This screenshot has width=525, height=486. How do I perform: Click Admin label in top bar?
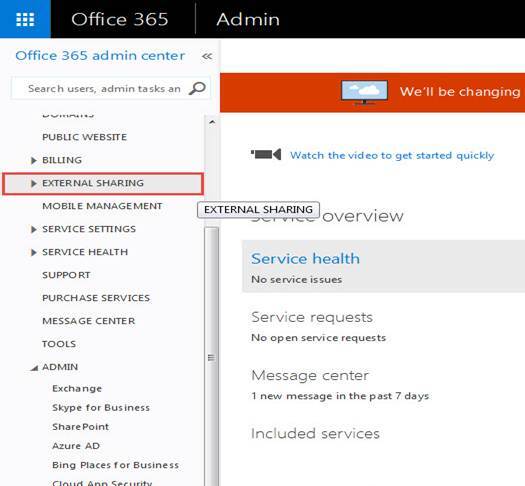point(248,19)
